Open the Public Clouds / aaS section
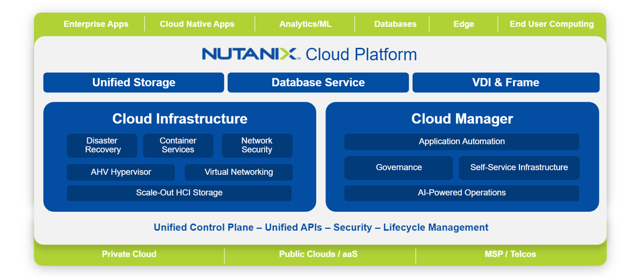Screen dimensions: 644x277 320,254
